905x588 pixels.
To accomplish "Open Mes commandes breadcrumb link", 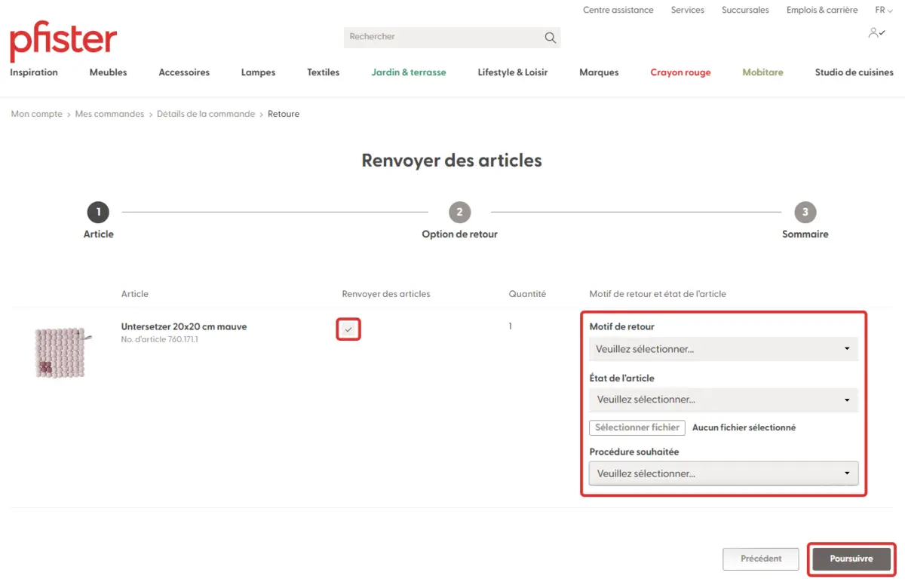I will click(109, 114).
